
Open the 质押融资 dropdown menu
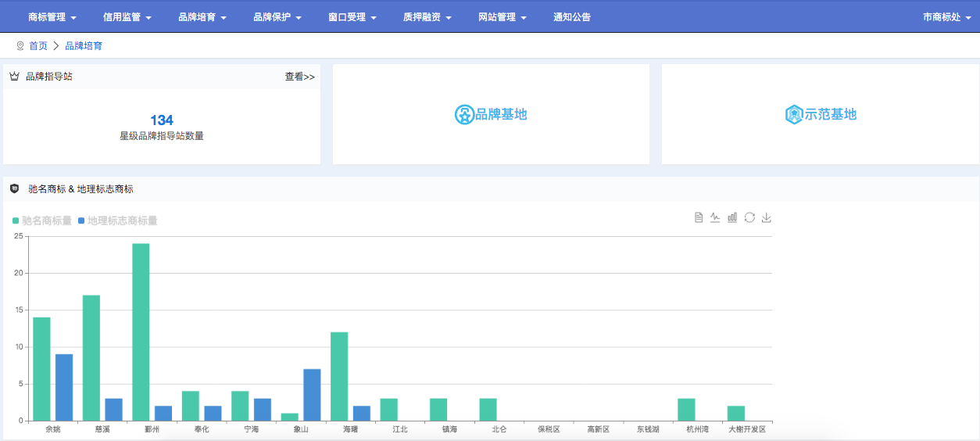427,16
